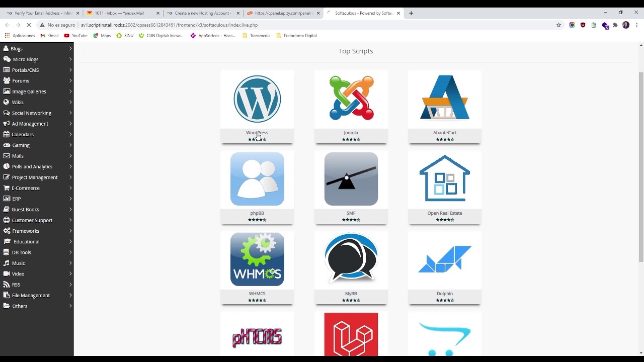Expand the Calendars category arrow
644x362 pixels.
[x=70, y=134]
